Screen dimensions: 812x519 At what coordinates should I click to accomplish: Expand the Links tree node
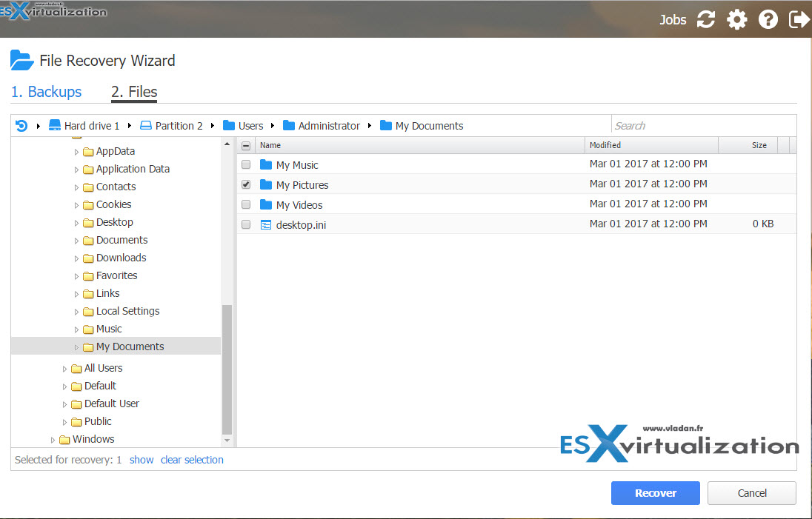click(76, 294)
